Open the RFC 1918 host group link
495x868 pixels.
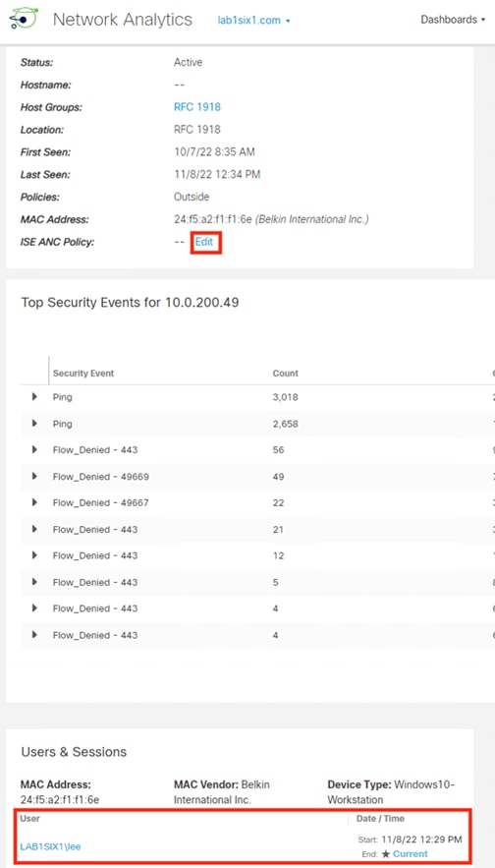(196, 107)
